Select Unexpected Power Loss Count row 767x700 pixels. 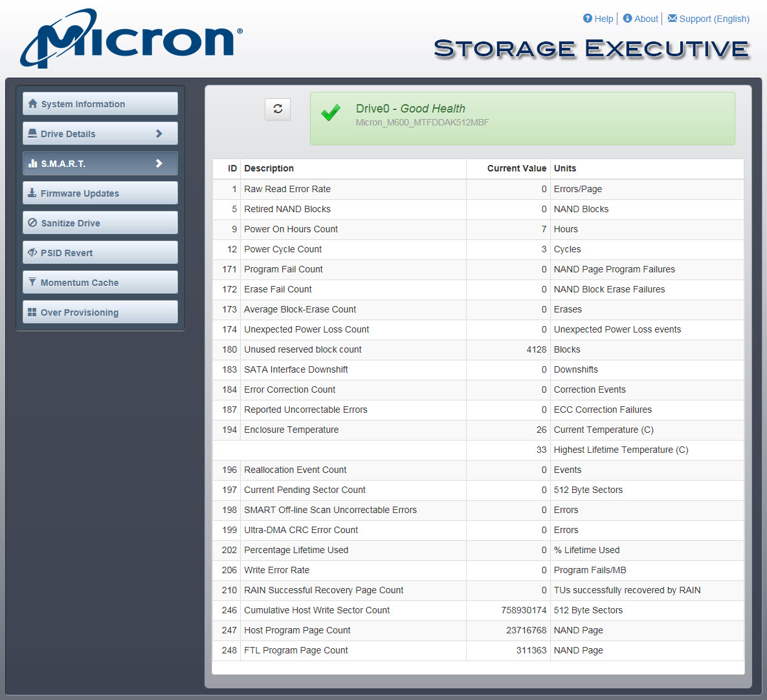(x=478, y=329)
